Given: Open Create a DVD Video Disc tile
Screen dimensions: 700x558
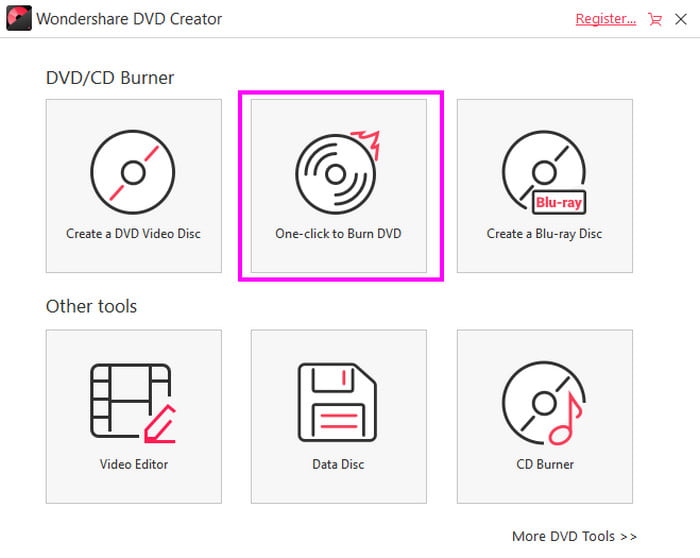Looking at the screenshot, I should pos(133,186).
